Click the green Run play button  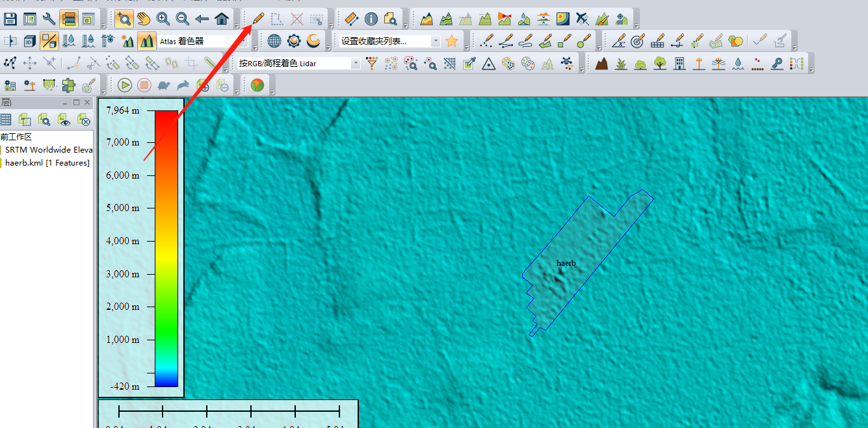(x=125, y=85)
